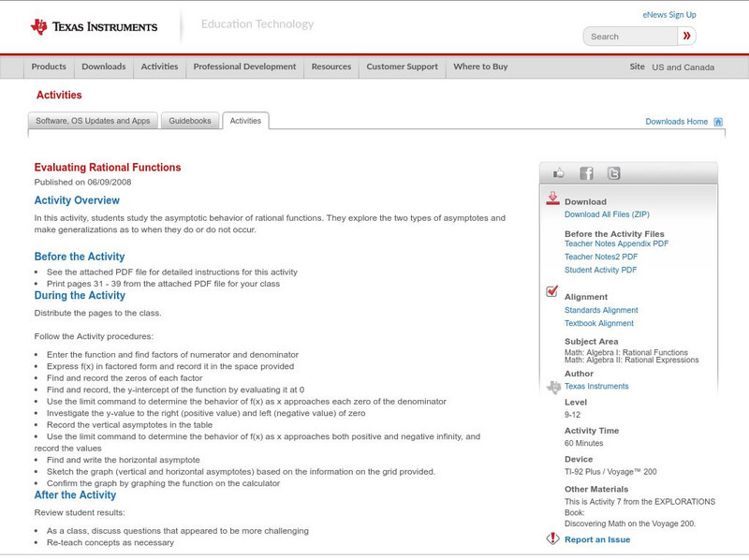Viewport: 749px width, 560px height.
Task: Click 'Distribute the pages to the class.' text
Action: 98,313
